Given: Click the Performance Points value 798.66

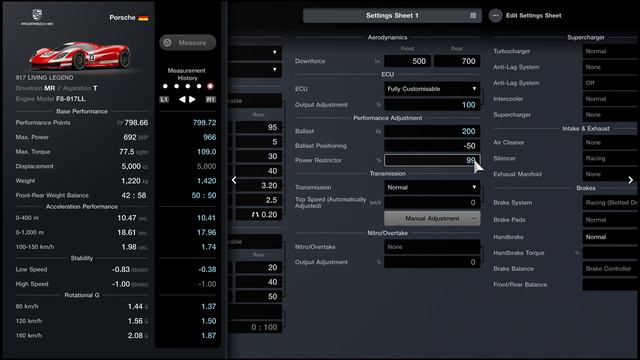Looking at the screenshot, I should click(136, 122).
